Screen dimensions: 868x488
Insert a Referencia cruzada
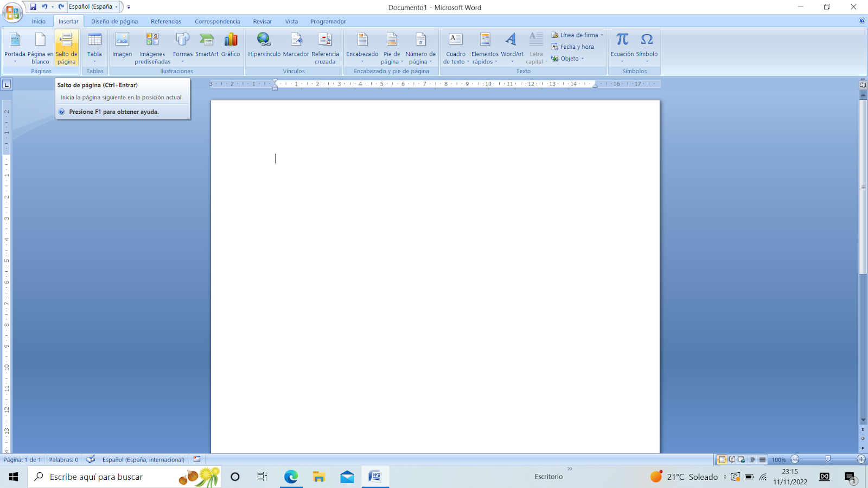point(325,48)
